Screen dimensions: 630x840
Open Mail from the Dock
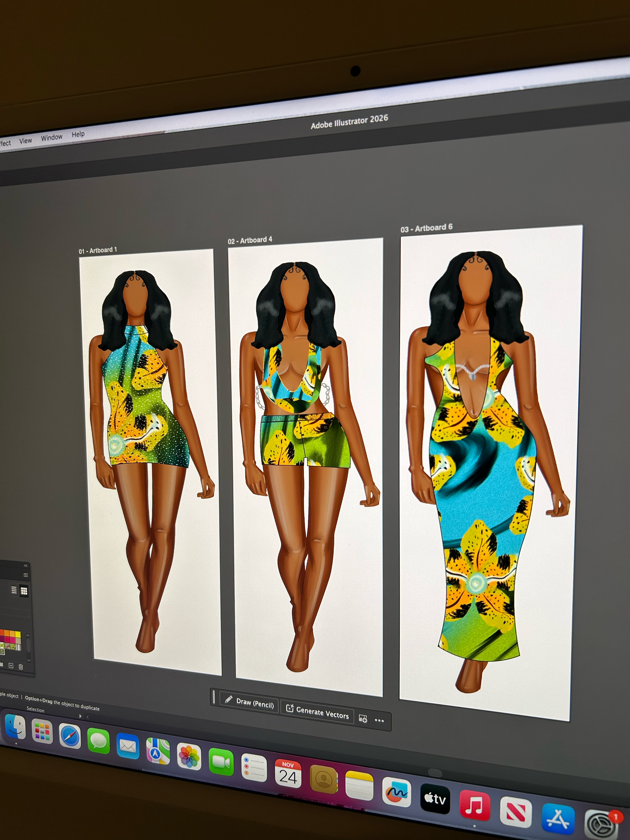[x=128, y=746]
